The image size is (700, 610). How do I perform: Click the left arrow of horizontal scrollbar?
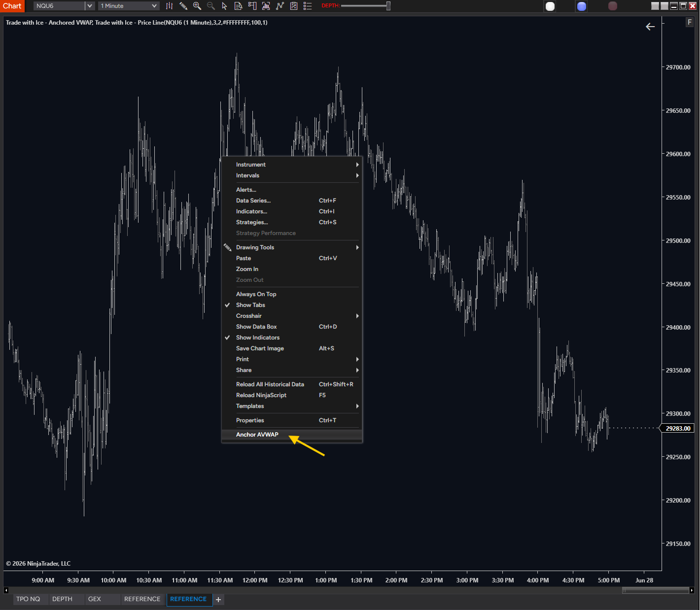click(6, 590)
